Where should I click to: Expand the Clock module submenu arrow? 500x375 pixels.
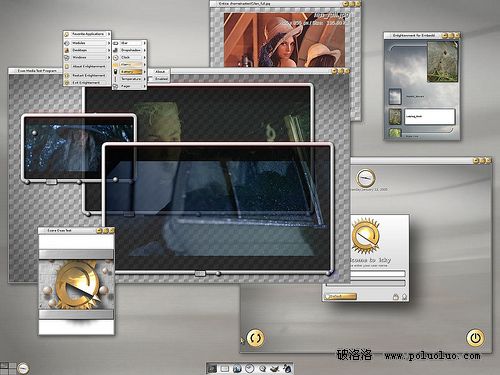click(144, 57)
